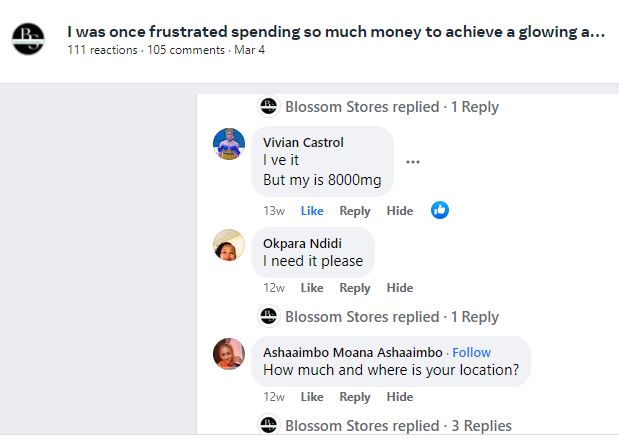The height and width of the screenshot is (439, 619).
Task: Open the post title about glowing skin
Action: tap(335, 31)
